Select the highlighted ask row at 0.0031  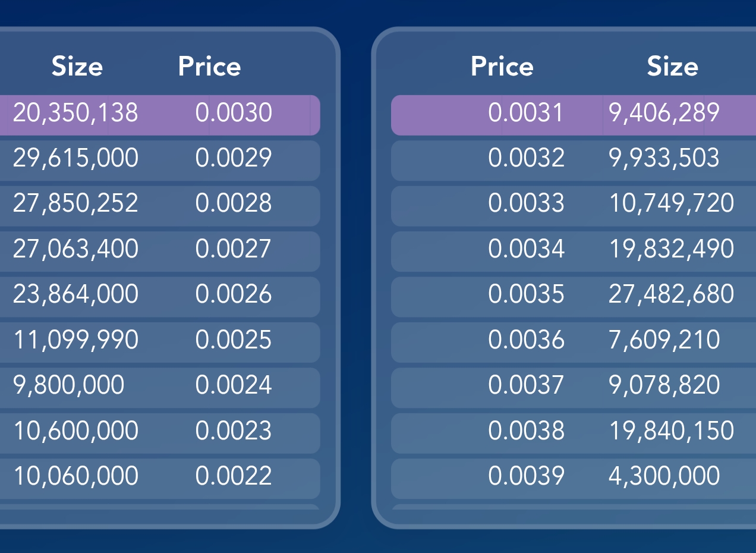coord(574,115)
